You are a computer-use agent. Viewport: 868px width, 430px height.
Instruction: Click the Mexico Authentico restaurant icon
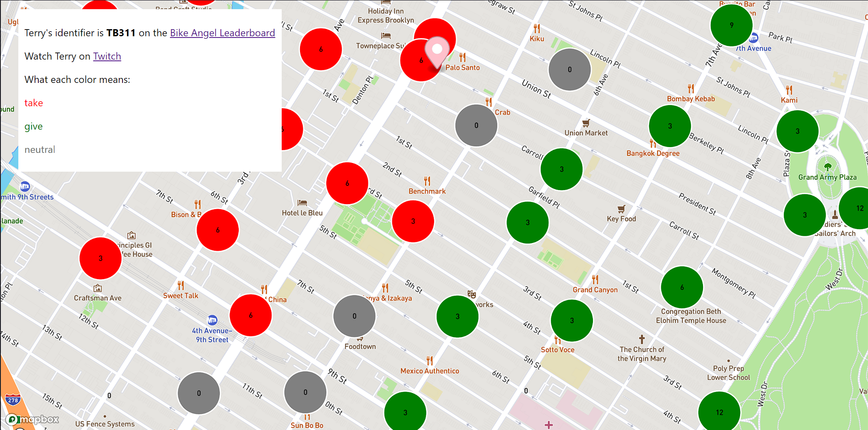pos(430,361)
